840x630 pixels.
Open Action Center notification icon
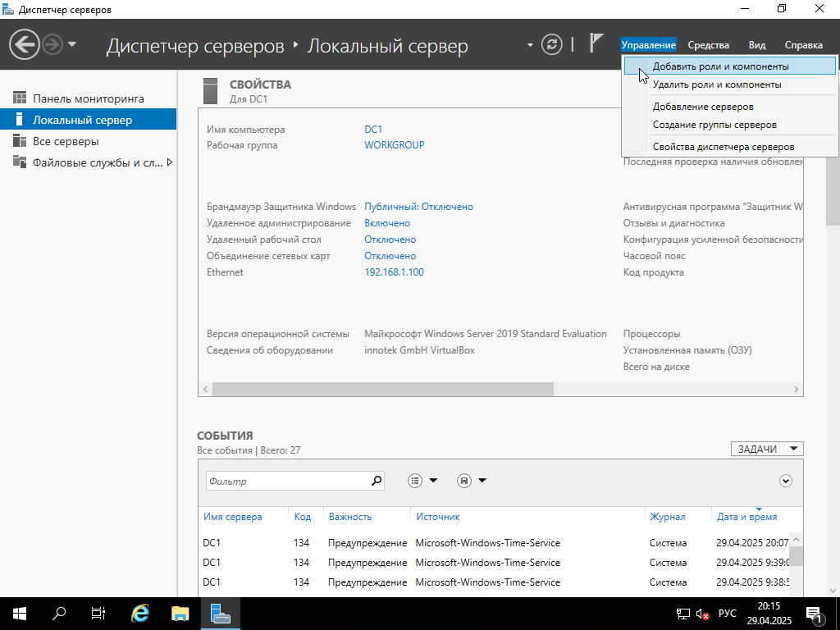814,614
